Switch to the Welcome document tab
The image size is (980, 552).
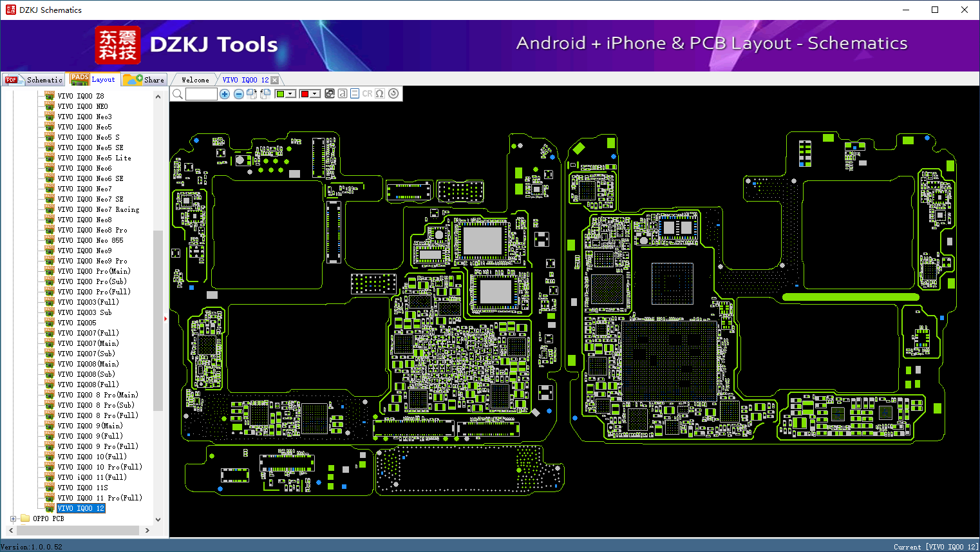pyautogui.click(x=195, y=80)
